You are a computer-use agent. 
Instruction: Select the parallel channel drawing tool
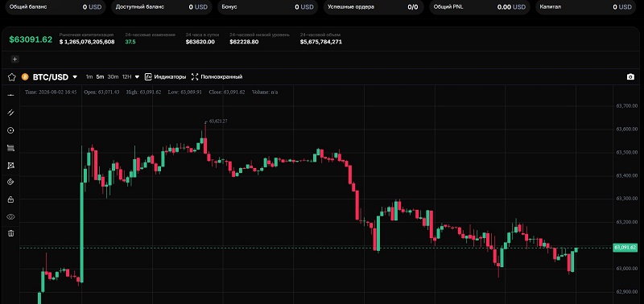pyautogui.click(x=10, y=113)
